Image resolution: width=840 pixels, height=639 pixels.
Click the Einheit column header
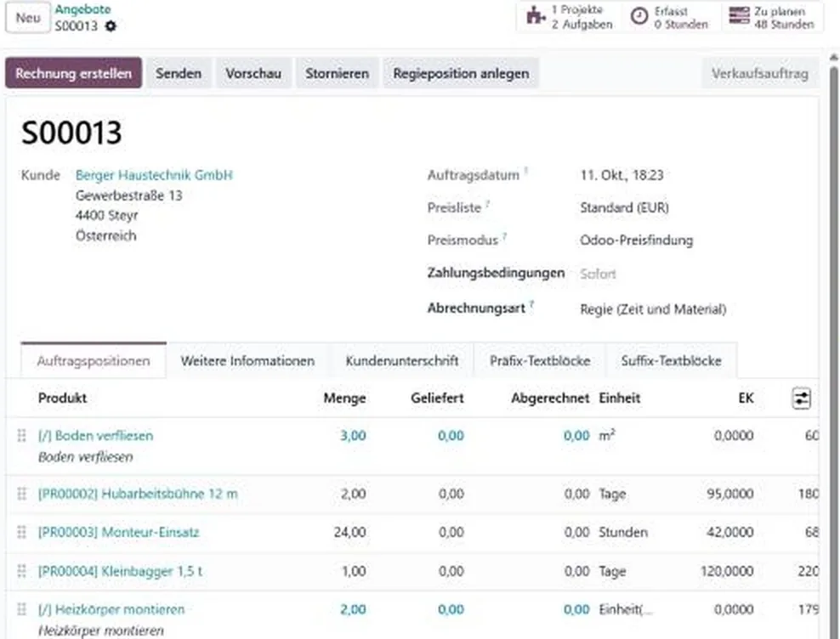click(619, 398)
